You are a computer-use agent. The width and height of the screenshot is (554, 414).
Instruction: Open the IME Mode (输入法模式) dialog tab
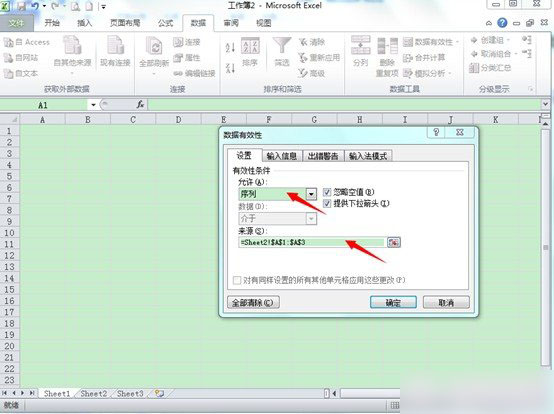pos(368,156)
